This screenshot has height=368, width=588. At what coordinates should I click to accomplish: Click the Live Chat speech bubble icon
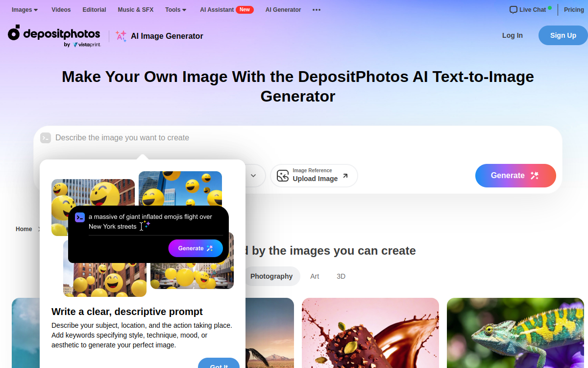click(x=514, y=10)
